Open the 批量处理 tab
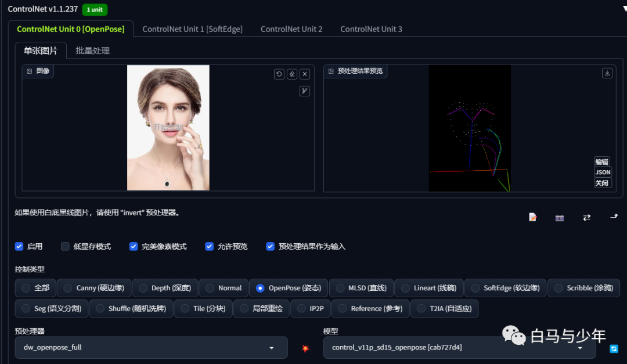 (93, 51)
